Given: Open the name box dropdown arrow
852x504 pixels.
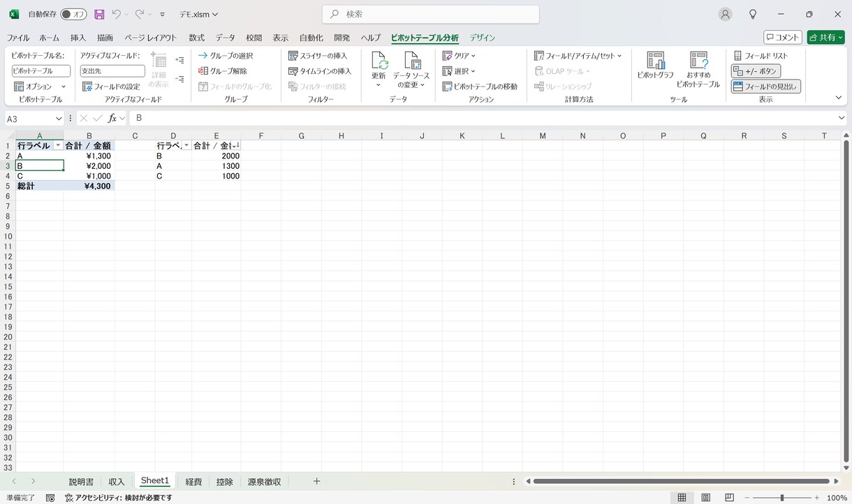Looking at the screenshot, I should coord(58,119).
